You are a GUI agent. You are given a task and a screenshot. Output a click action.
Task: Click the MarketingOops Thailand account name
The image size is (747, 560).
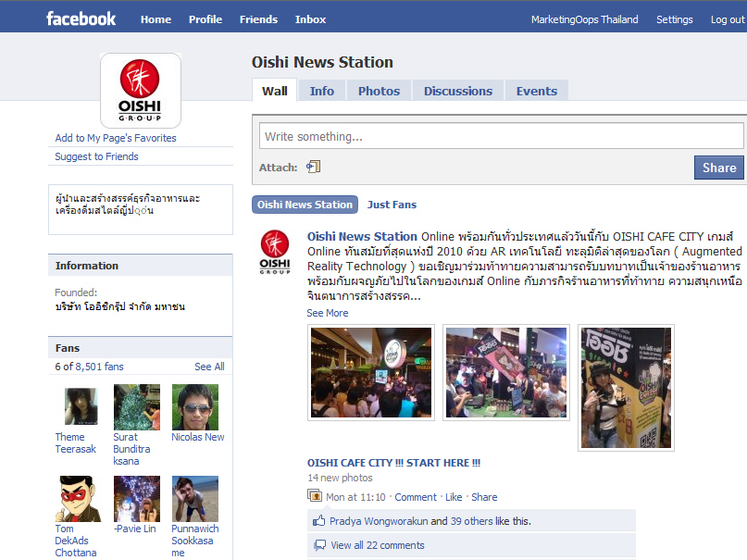[x=584, y=19]
